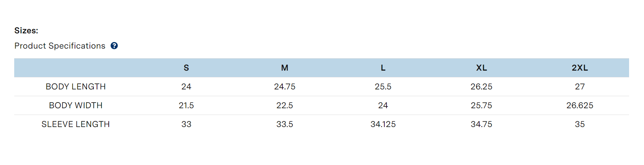Select the XL size column header

point(481,68)
